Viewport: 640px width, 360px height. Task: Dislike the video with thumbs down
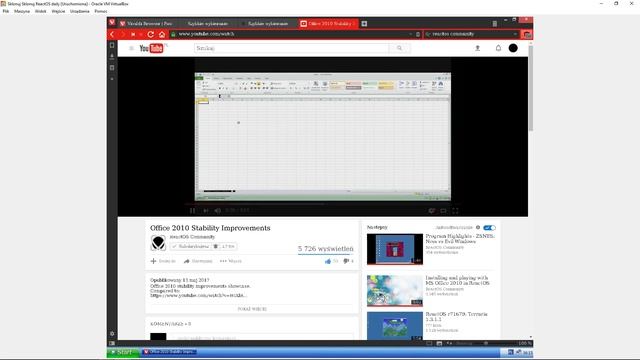coord(346,261)
